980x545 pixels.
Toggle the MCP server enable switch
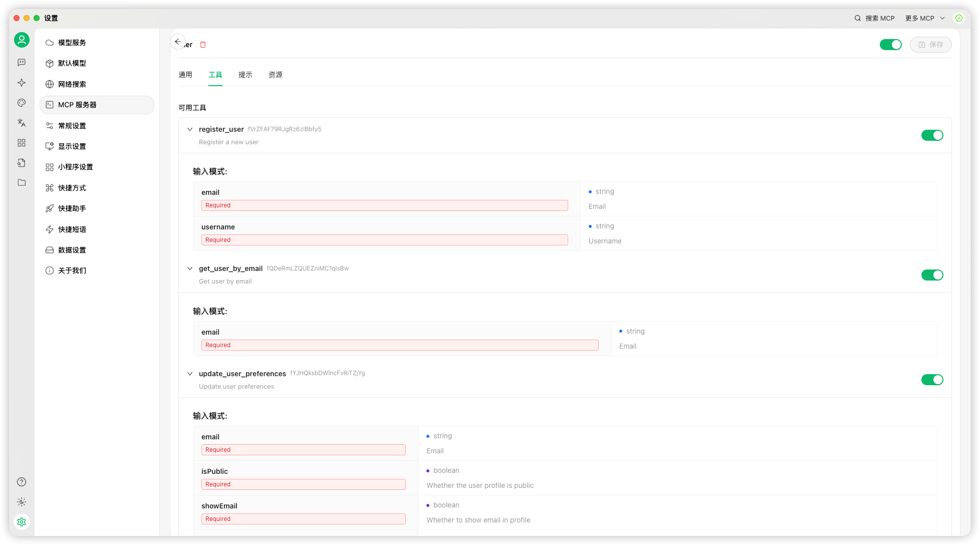pyautogui.click(x=891, y=45)
